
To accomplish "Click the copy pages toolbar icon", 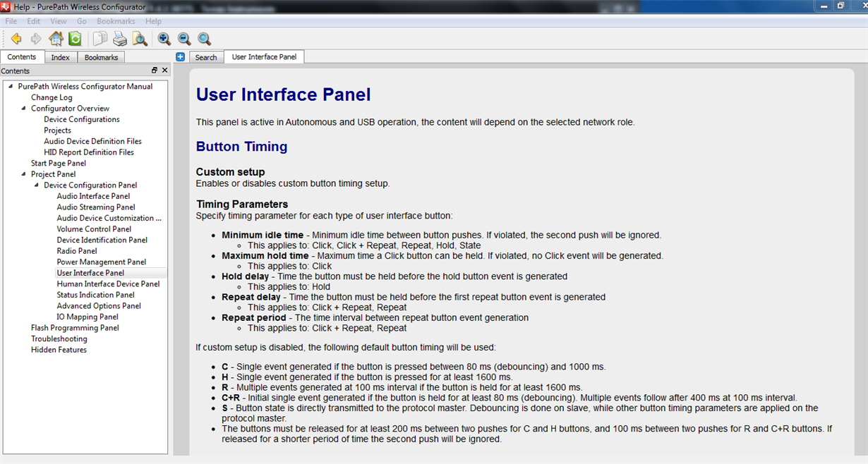I will point(100,39).
